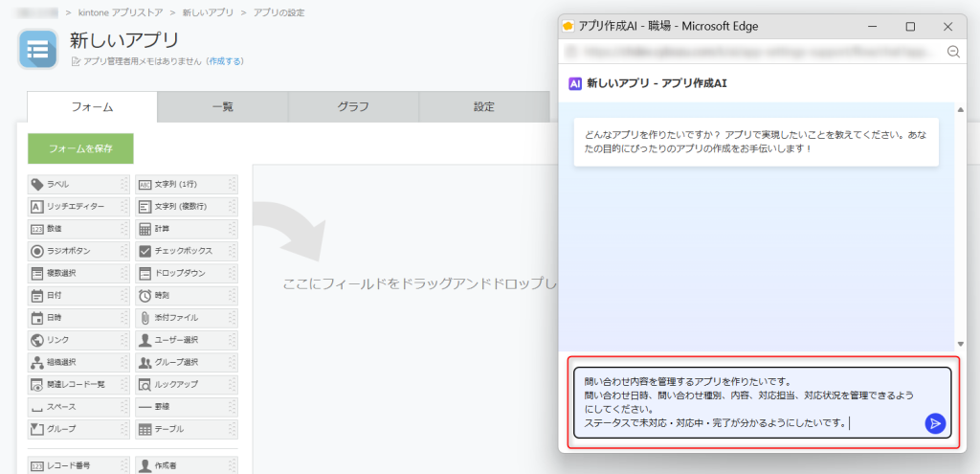Pick the リッチエディター field
The width and height of the screenshot is (980, 474).
click(78, 207)
